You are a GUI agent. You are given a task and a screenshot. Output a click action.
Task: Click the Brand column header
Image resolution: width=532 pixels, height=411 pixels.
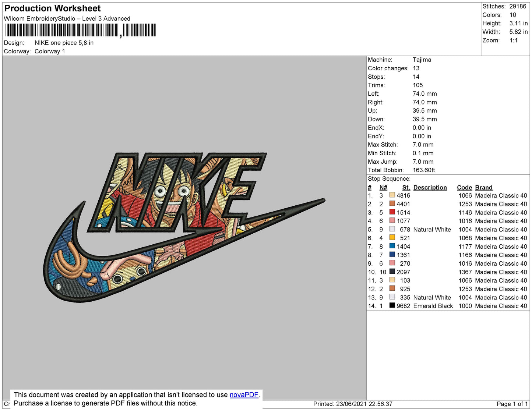(x=483, y=187)
